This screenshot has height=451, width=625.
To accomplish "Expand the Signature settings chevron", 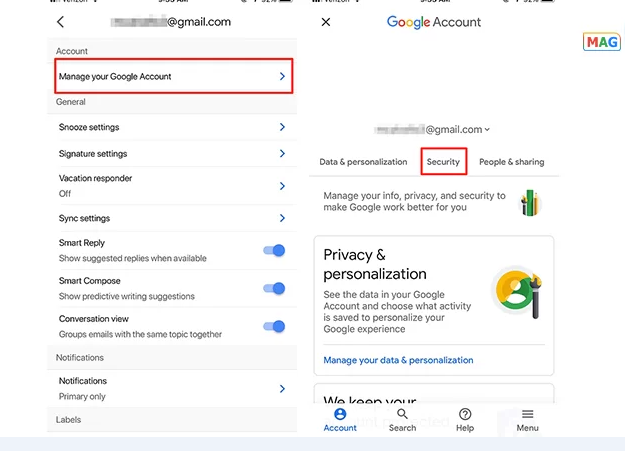I will coord(282,154).
